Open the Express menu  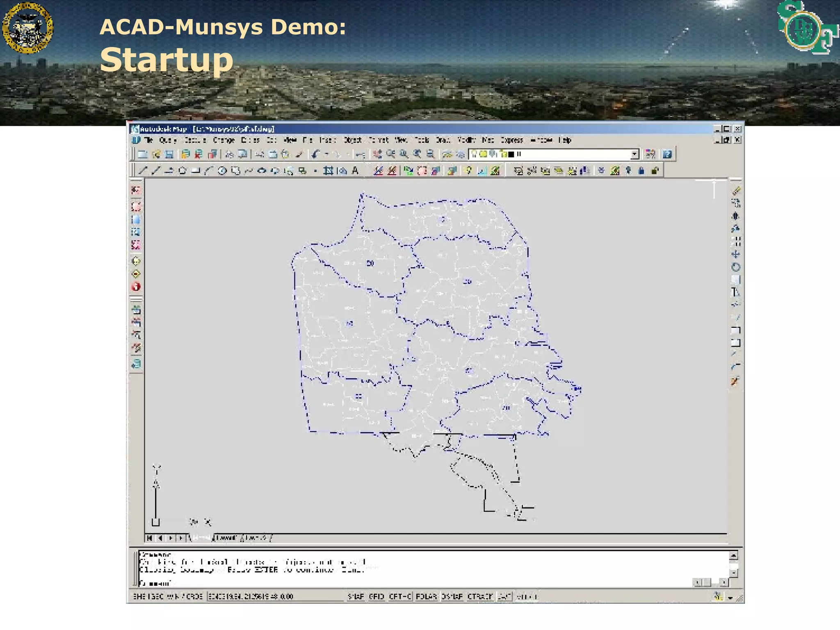coord(512,140)
